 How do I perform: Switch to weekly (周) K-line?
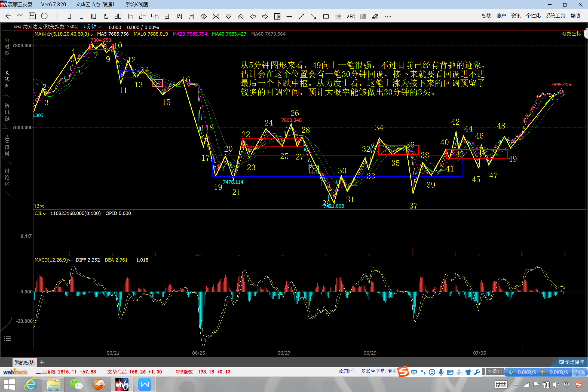pos(179,16)
